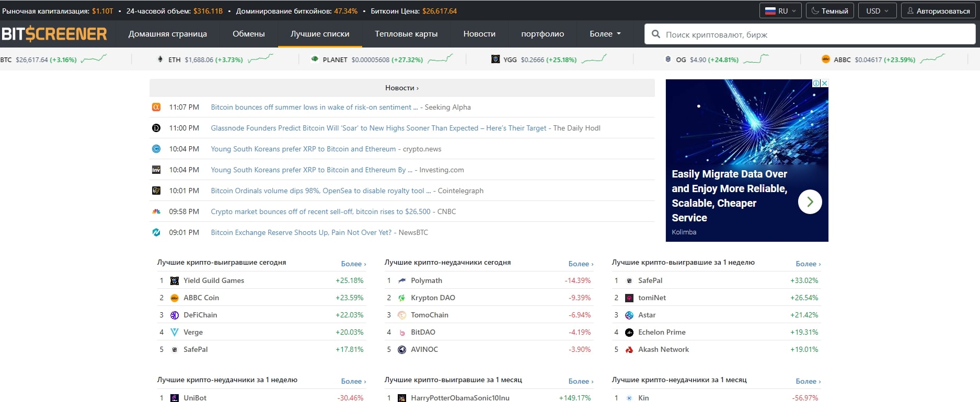
Task: Click the CNBC source icon
Action: tap(156, 211)
